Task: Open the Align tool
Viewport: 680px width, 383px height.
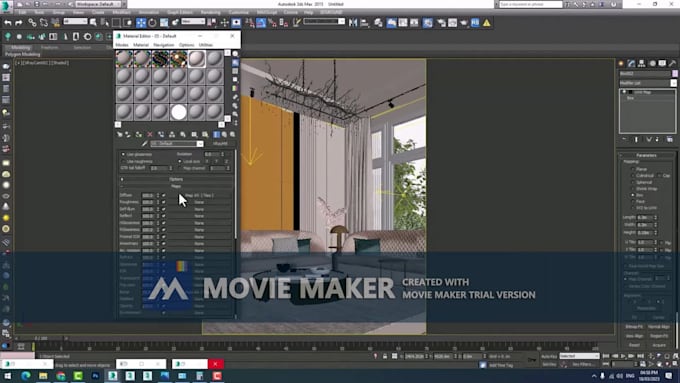Action: [364, 23]
